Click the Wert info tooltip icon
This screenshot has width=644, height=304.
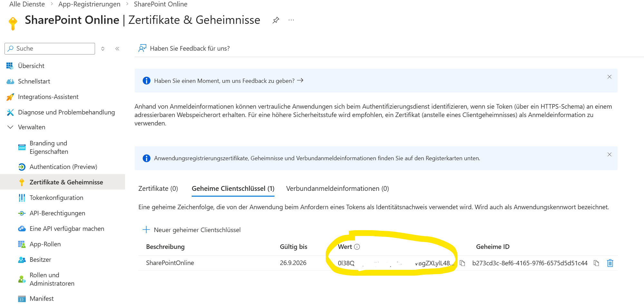pos(357,247)
